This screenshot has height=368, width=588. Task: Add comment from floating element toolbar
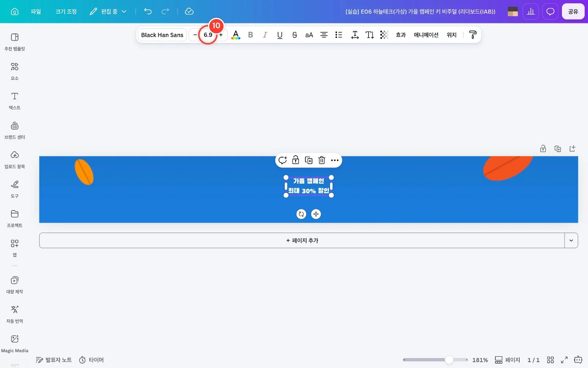(282, 160)
